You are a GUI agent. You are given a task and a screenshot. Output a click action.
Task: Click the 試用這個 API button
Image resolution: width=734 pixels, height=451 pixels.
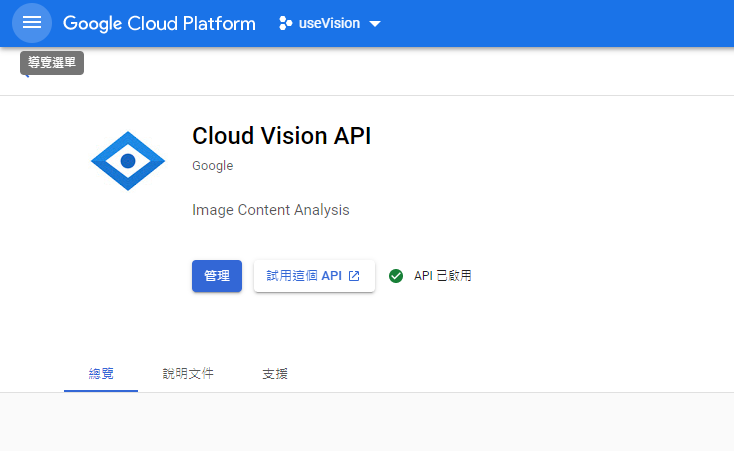coord(314,276)
